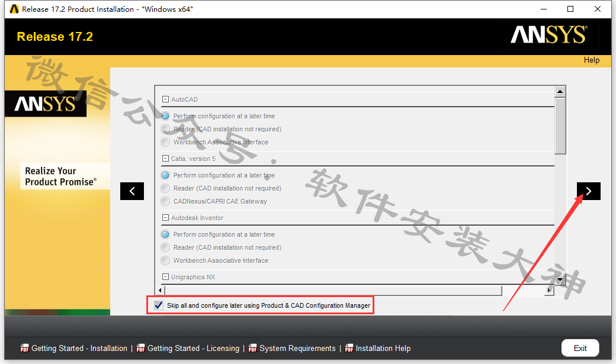616x364 pixels.
Task: Open the Help menu
Action: 591,60
